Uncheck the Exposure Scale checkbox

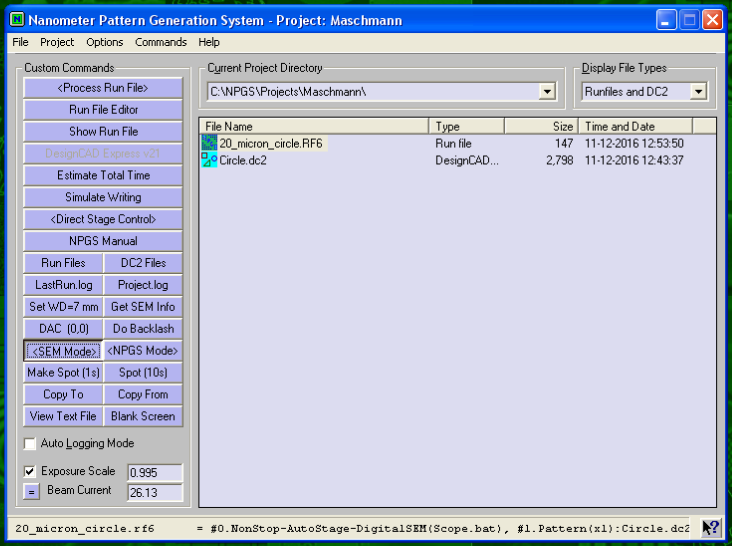[x=30, y=471]
